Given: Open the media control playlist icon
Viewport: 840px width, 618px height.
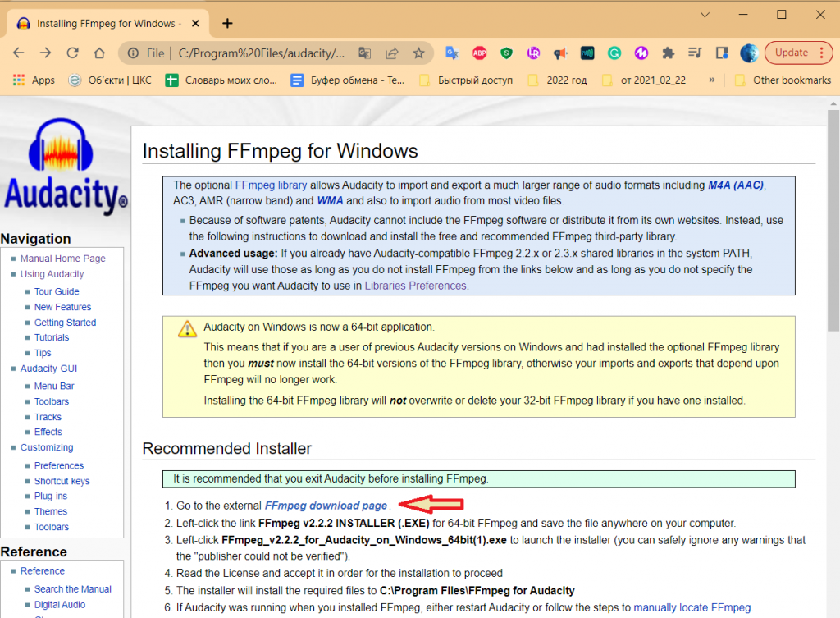Looking at the screenshot, I should [695, 53].
